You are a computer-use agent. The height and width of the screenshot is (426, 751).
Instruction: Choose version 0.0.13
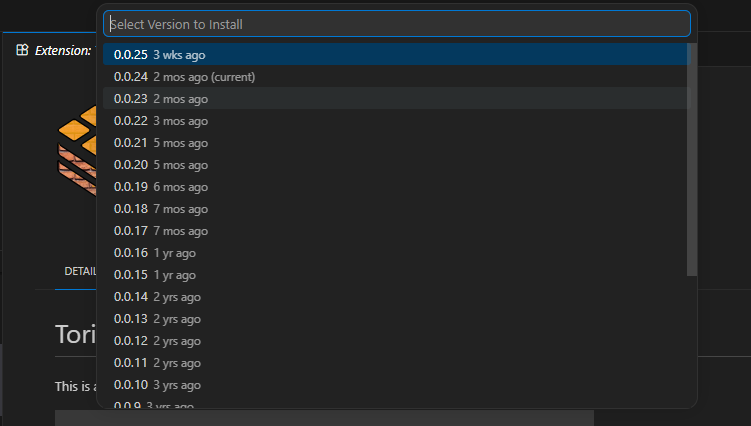(157, 319)
